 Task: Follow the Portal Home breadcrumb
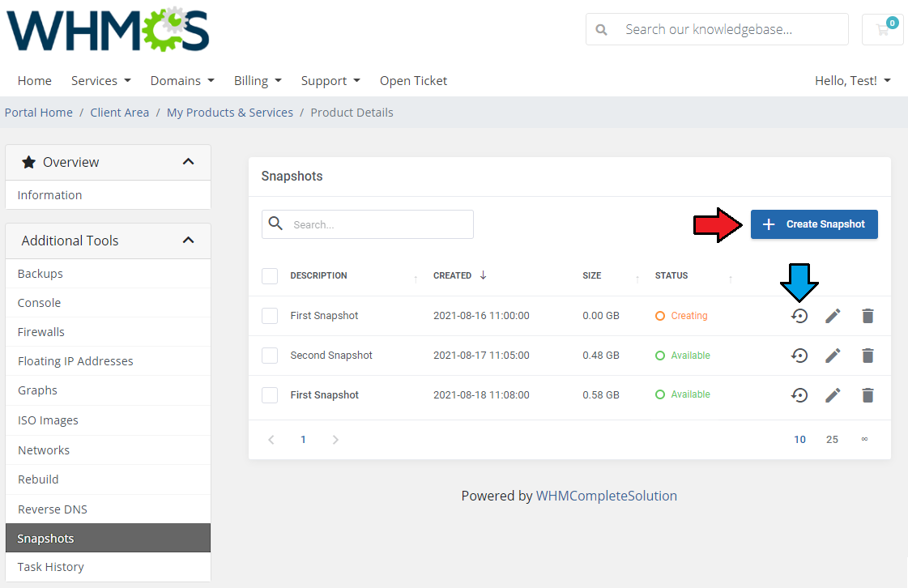[39, 113]
